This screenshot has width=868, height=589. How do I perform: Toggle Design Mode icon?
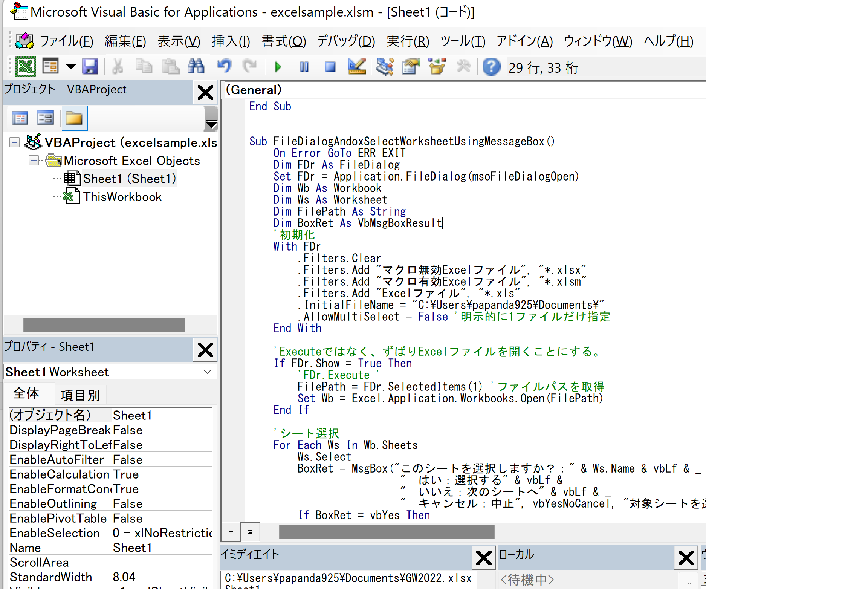pos(357,67)
